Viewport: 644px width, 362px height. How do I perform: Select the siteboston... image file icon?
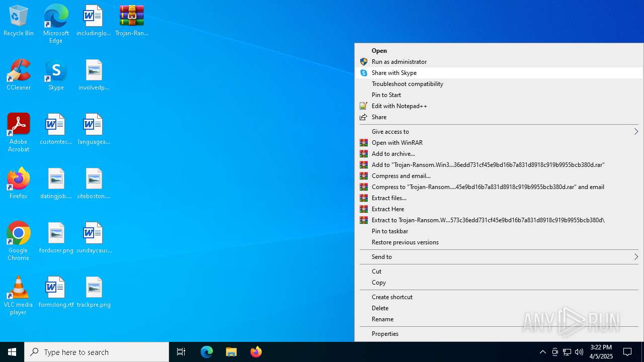coord(94,184)
